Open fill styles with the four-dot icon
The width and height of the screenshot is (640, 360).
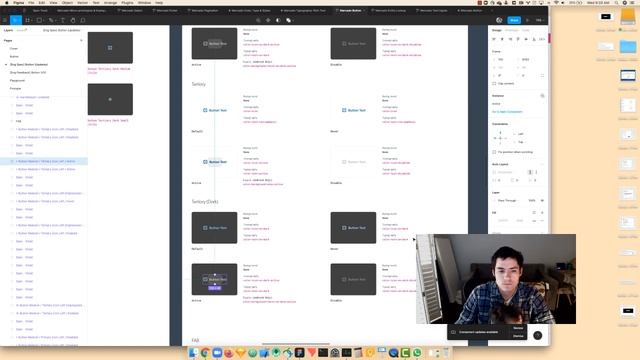click(x=534, y=213)
